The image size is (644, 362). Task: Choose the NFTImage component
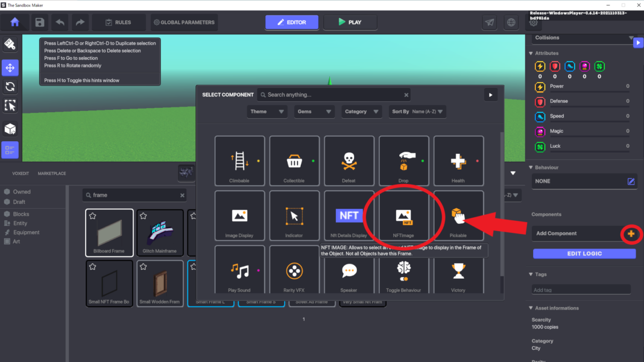pos(404,216)
